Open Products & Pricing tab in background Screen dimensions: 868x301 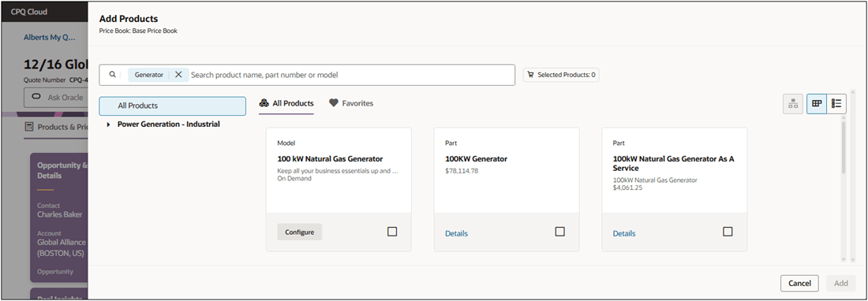point(57,127)
